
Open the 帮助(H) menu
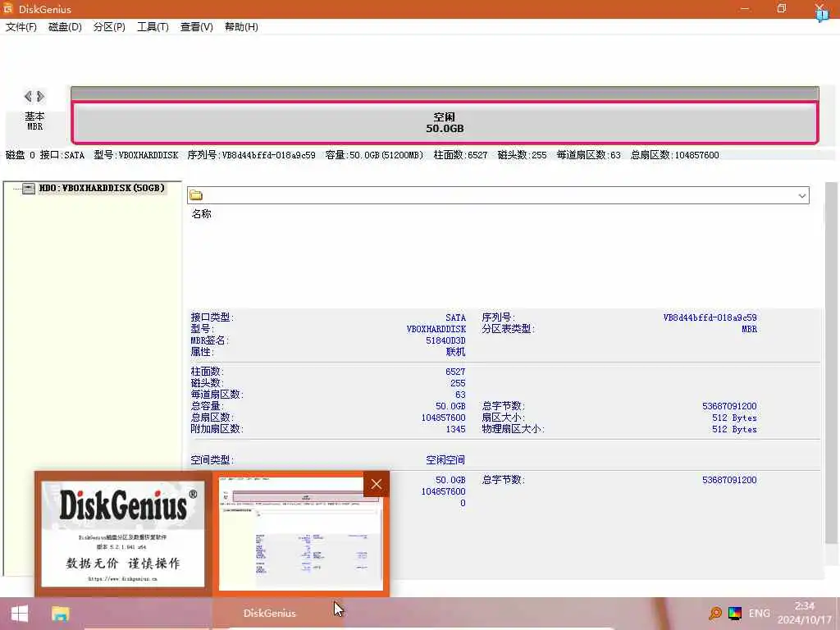coord(241,27)
